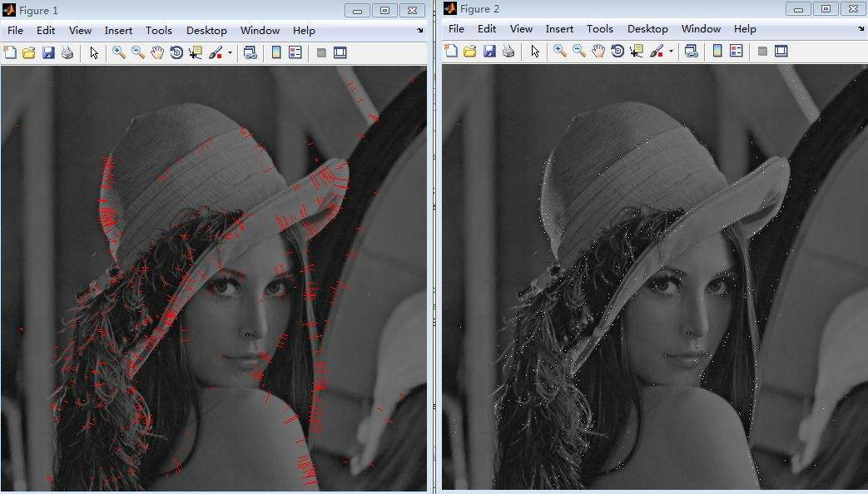This screenshot has height=494, width=868.
Task: Enable Data Cursor tool in Figure 2
Action: (636, 51)
